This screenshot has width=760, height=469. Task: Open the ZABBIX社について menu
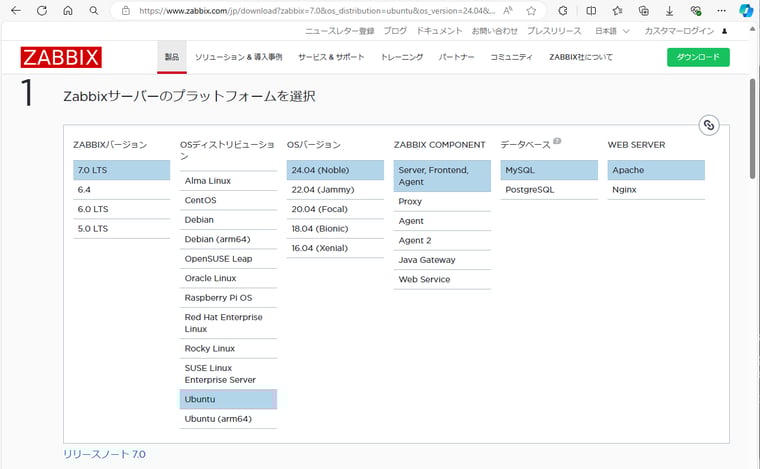pyautogui.click(x=581, y=57)
